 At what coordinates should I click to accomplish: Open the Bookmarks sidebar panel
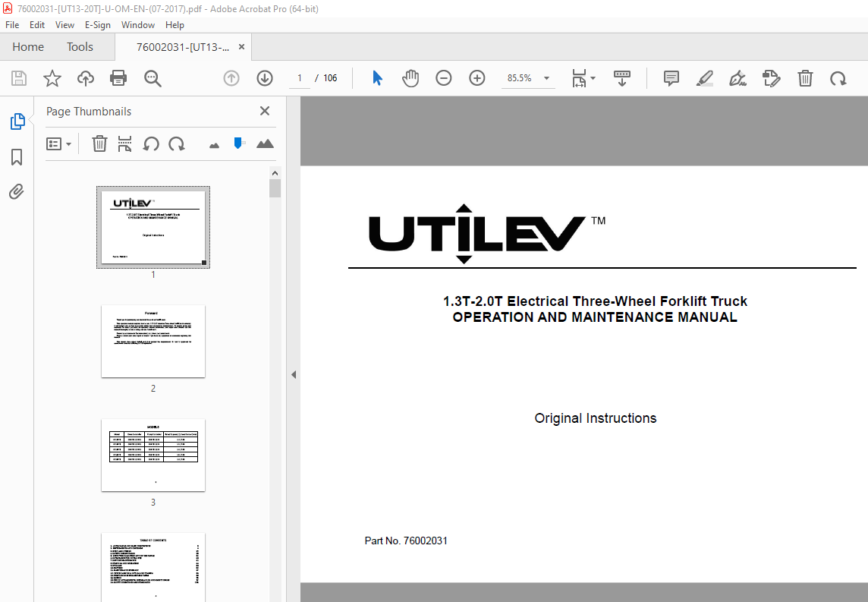click(17, 156)
